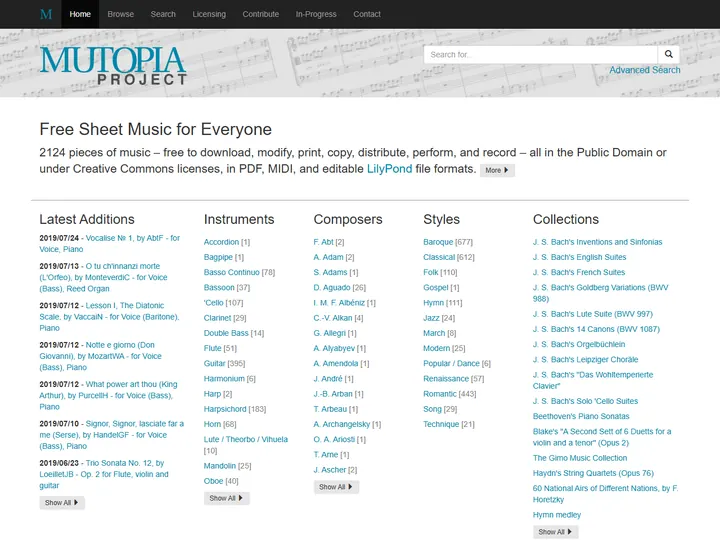Open Lesson I, The Diatonic Scale
This screenshot has height=540, width=720.
point(109,316)
